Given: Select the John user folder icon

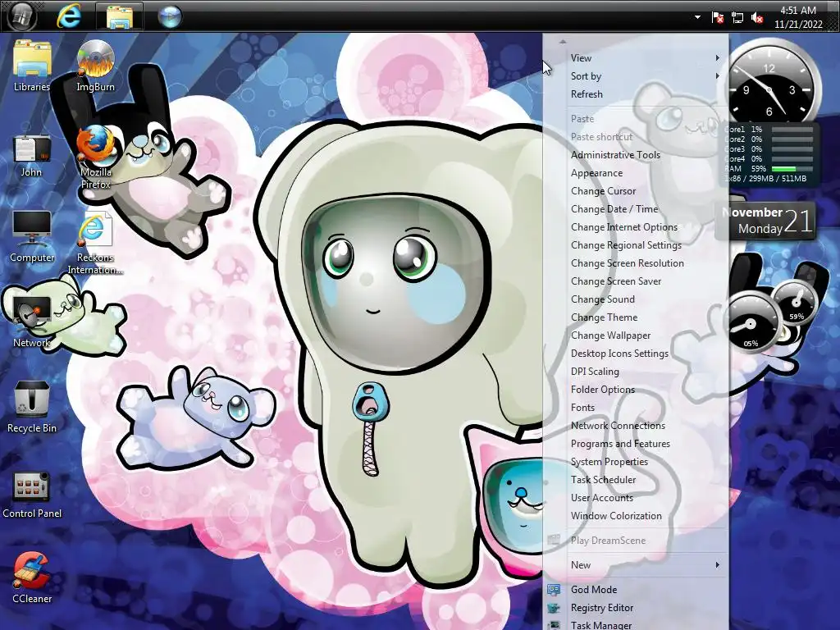Looking at the screenshot, I should pos(32,155).
